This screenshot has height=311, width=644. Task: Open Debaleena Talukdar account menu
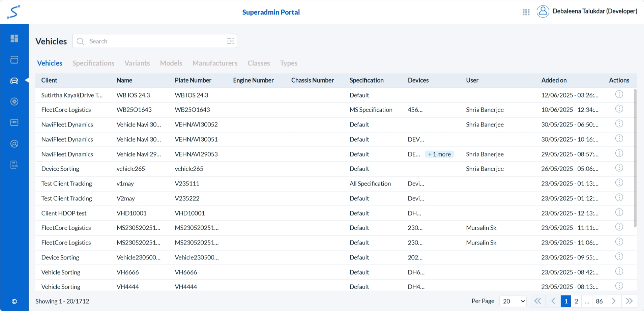pos(594,11)
